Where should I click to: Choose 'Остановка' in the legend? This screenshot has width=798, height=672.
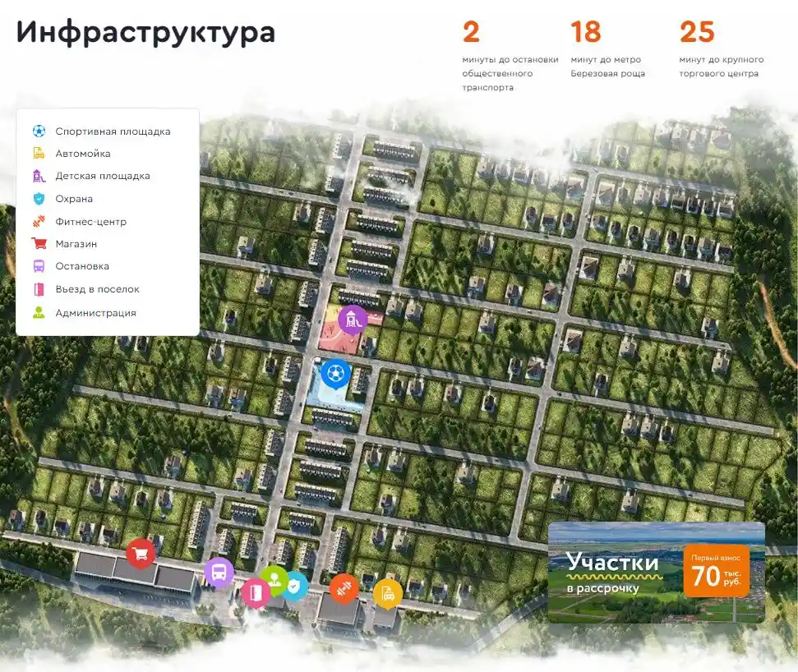(82, 266)
